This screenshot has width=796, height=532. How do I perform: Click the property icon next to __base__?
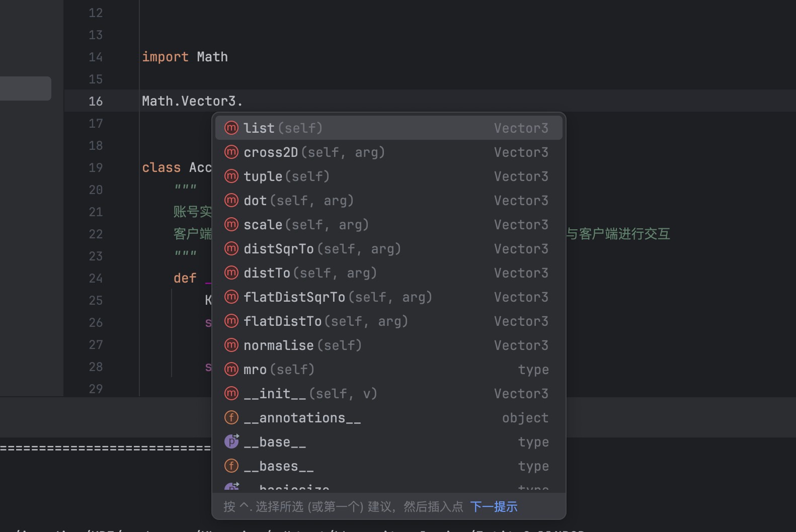click(231, 441)
